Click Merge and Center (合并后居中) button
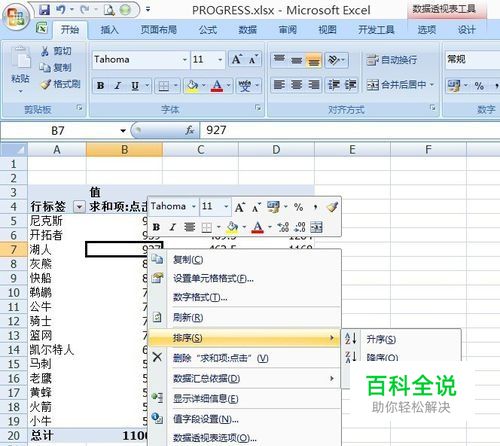The height and width of the screenshot is (446, 500). (x=400, y=85)
